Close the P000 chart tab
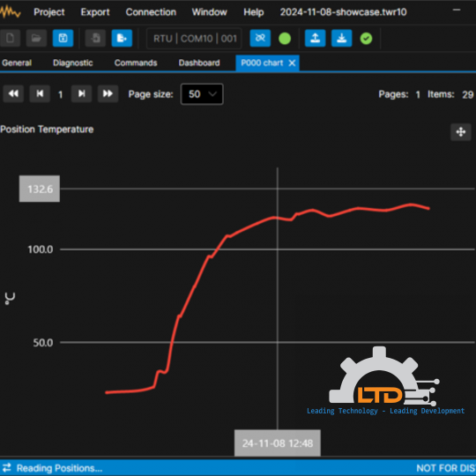Screen dimensions: 476x476 292,63
